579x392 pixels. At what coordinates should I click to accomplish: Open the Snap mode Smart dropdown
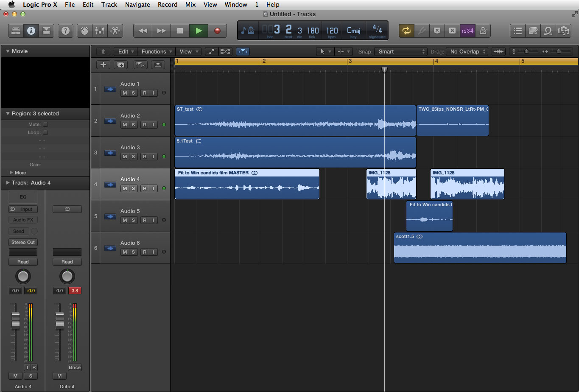click(x=400, y=51)
